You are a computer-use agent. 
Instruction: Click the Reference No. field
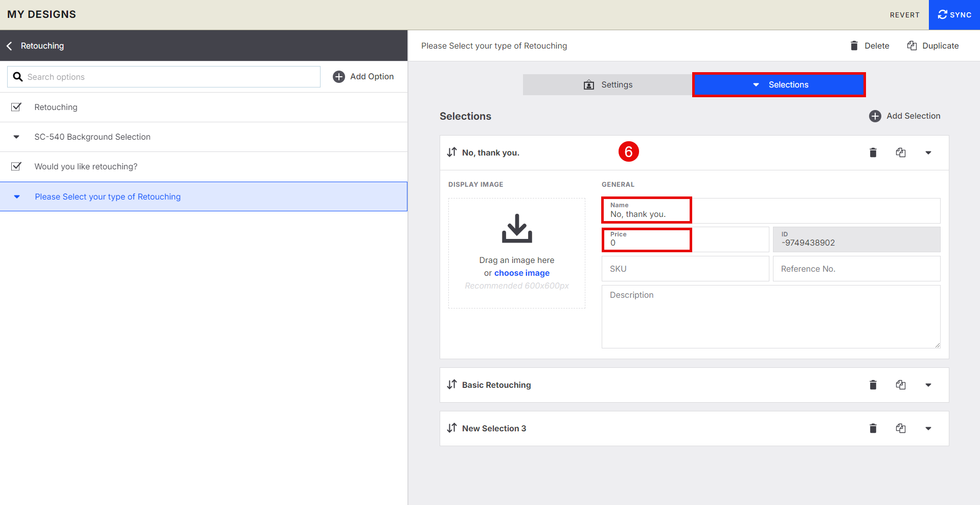coord(856,269)
